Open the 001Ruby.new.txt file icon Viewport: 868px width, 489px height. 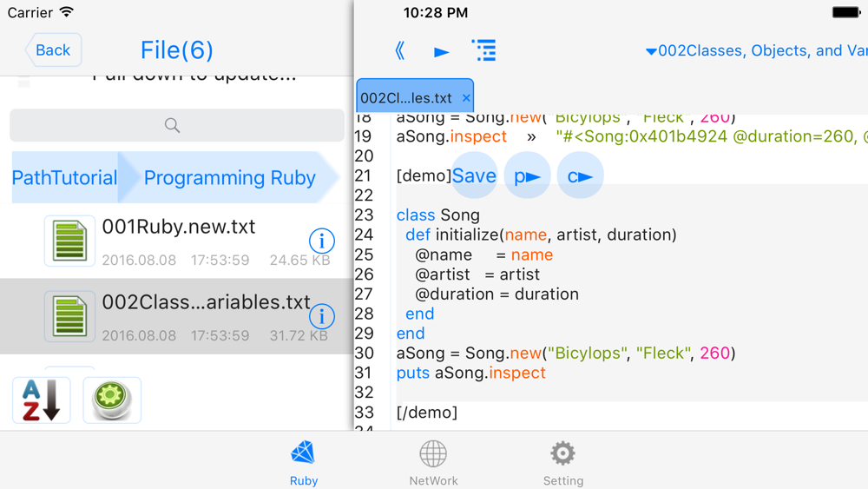pos(69,241)
